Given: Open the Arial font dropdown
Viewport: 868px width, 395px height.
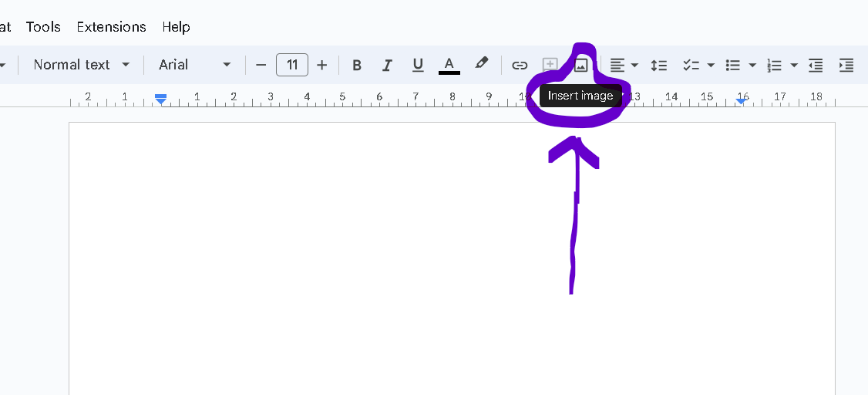Looking at the screenshot, I should tap(195, 65).
